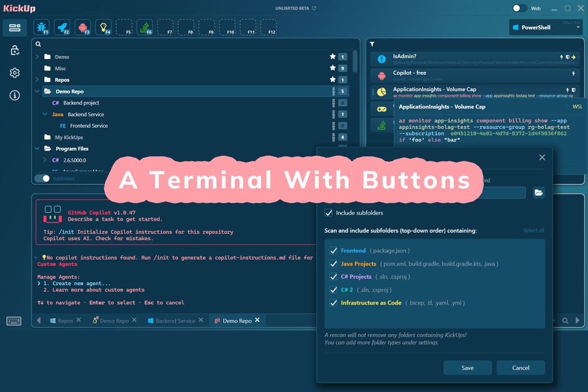Launch the F6 stack shortcut button
Viewport: 588px width, 392px height.
coord(145,27)
